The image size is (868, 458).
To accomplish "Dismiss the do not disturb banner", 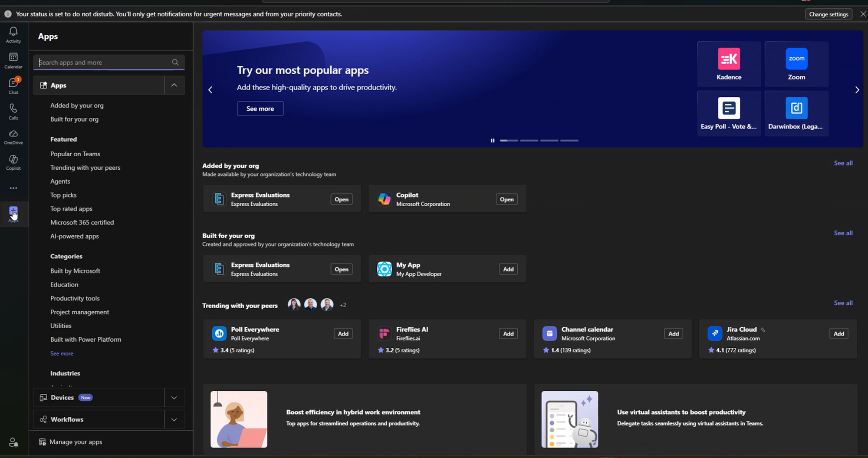I will 863,14.
